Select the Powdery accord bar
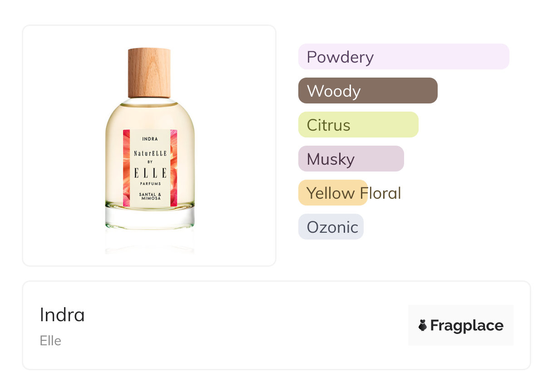553x392 pixels. click(404, 57)
